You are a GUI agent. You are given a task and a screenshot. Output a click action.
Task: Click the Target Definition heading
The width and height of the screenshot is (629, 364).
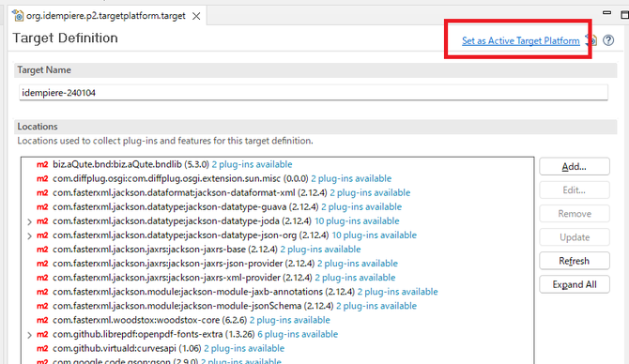point(66,38)
